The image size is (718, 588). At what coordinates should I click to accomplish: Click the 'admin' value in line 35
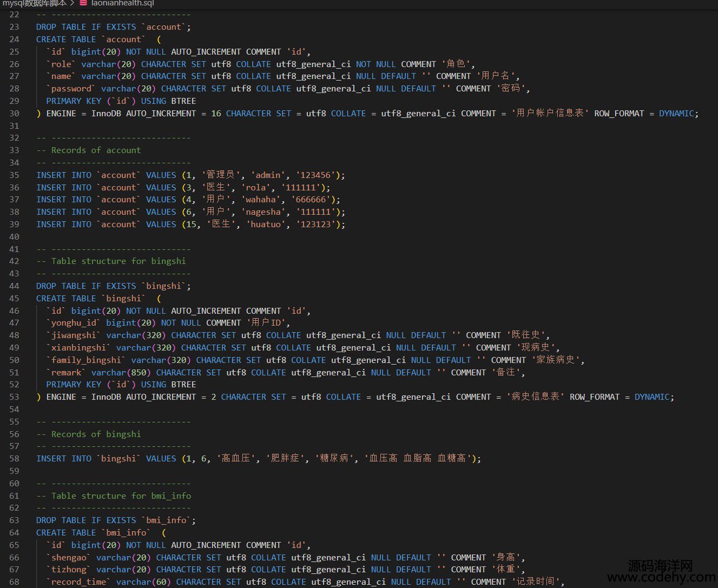(x=268, y=175)
